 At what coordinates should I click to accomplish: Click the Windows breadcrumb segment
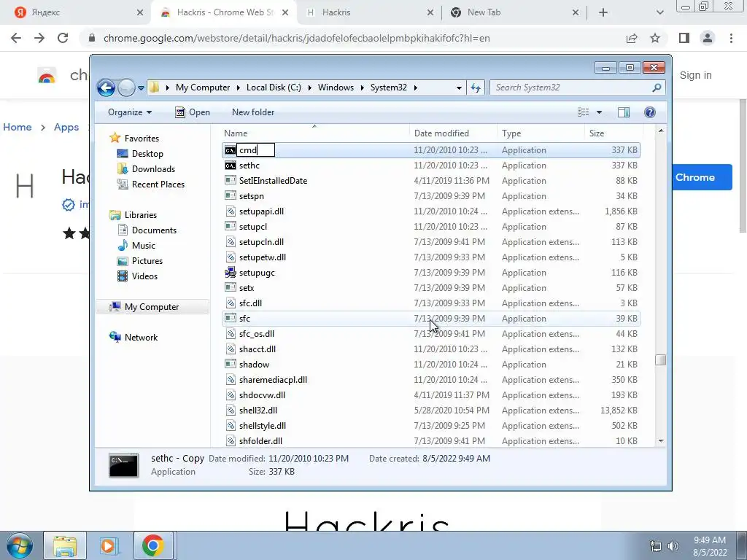(336, 87)
